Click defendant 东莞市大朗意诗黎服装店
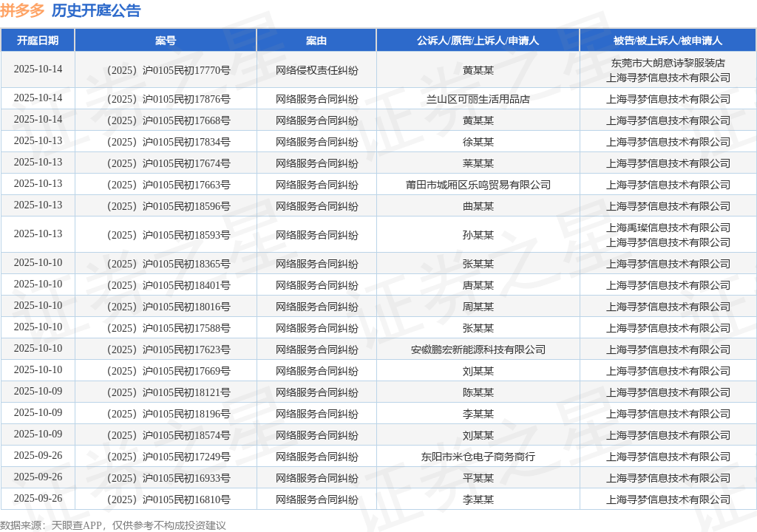757x532 pixels. click(x=668, y=63)
